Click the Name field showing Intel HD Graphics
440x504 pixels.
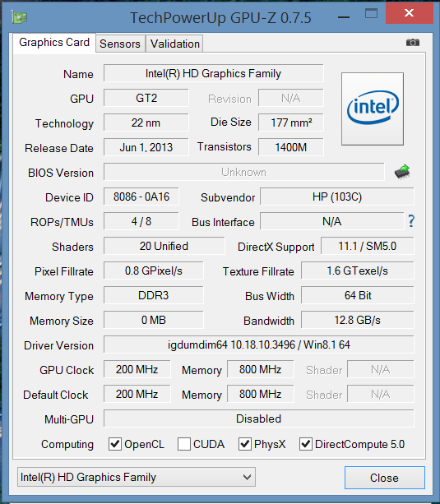pos(214,73)
